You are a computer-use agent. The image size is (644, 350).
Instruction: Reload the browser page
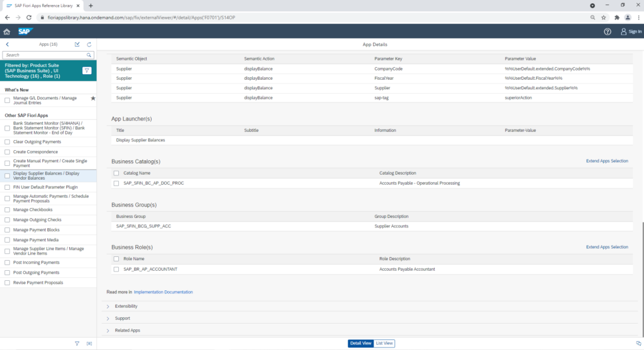[29, 18]
